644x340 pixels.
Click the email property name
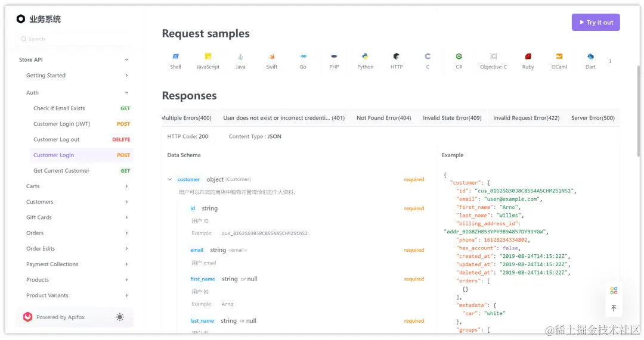[197, 249]
